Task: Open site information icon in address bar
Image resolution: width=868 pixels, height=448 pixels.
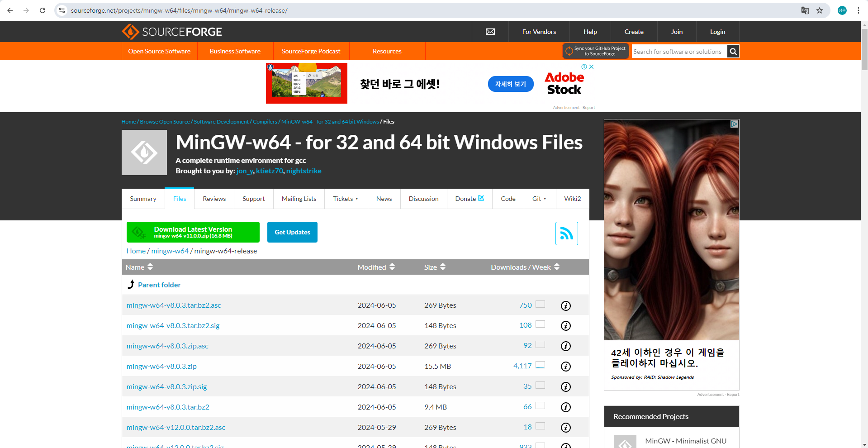Action: pyautogui.click(x=62, y=10)
